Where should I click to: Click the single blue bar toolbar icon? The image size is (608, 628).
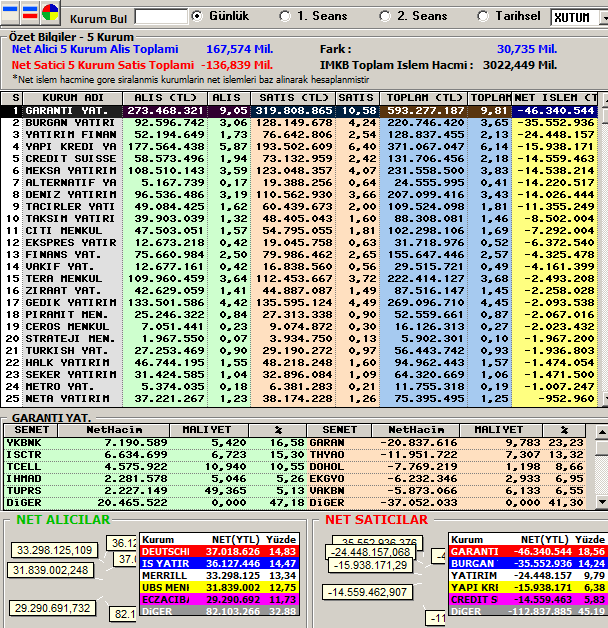pyautogui.click(x=10, y=12)
